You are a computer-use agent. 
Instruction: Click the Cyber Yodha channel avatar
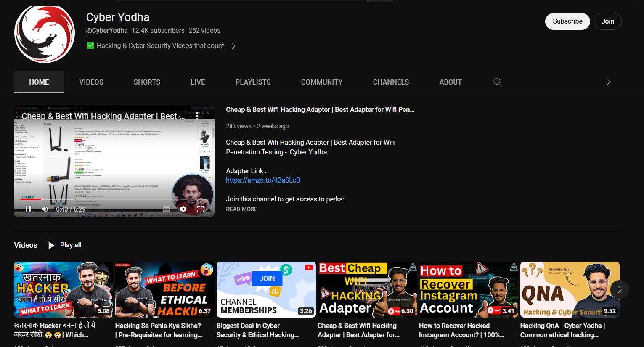44,34
